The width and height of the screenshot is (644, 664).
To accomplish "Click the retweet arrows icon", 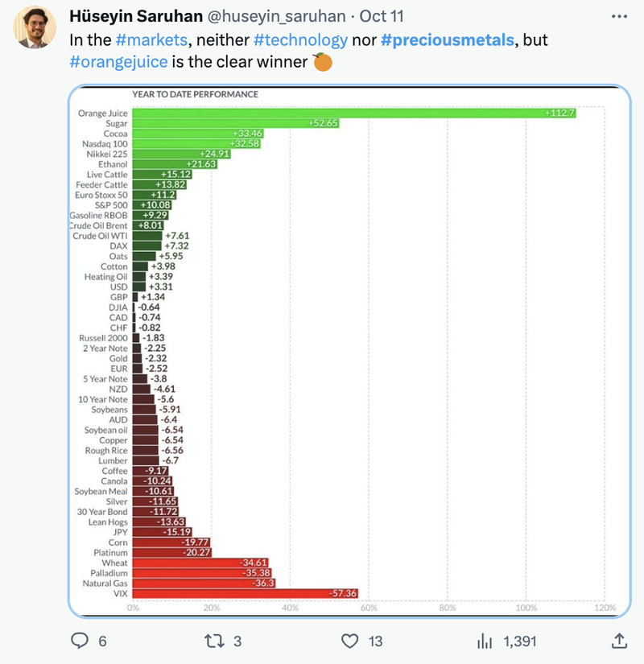I will [214, 641].
